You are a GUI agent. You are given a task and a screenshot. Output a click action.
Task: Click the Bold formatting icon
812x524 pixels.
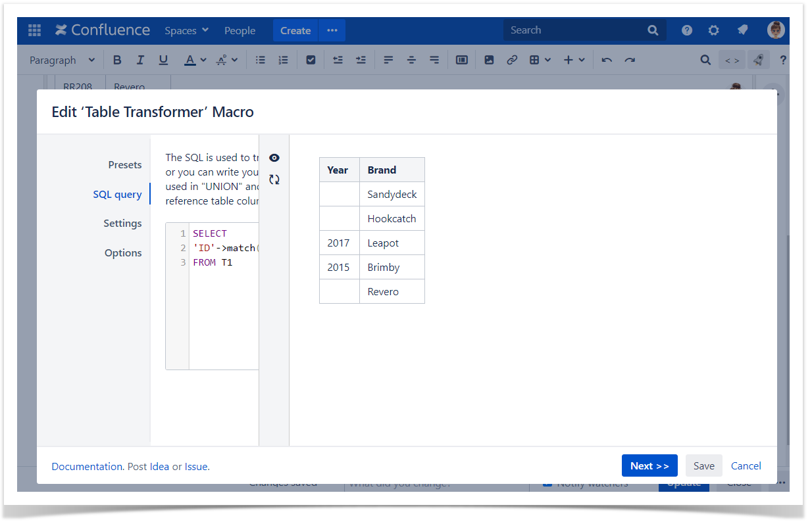[x=117, y=60]
